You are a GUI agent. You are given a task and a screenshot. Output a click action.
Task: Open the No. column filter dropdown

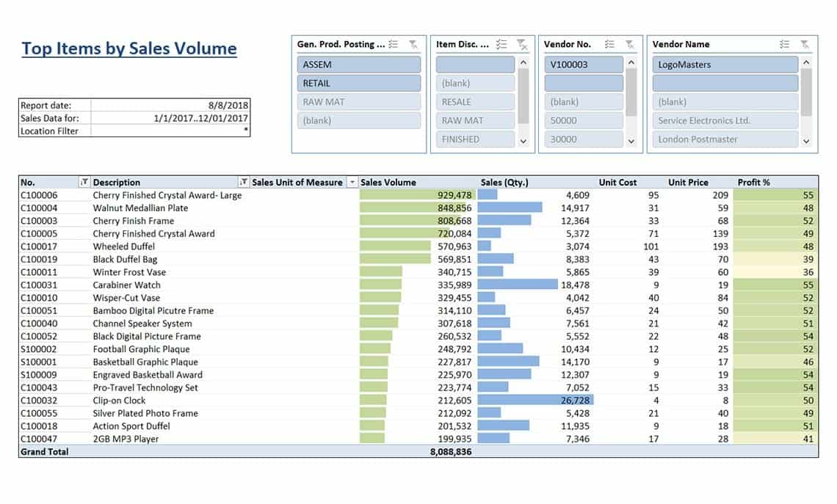click(x=84, y=183)
